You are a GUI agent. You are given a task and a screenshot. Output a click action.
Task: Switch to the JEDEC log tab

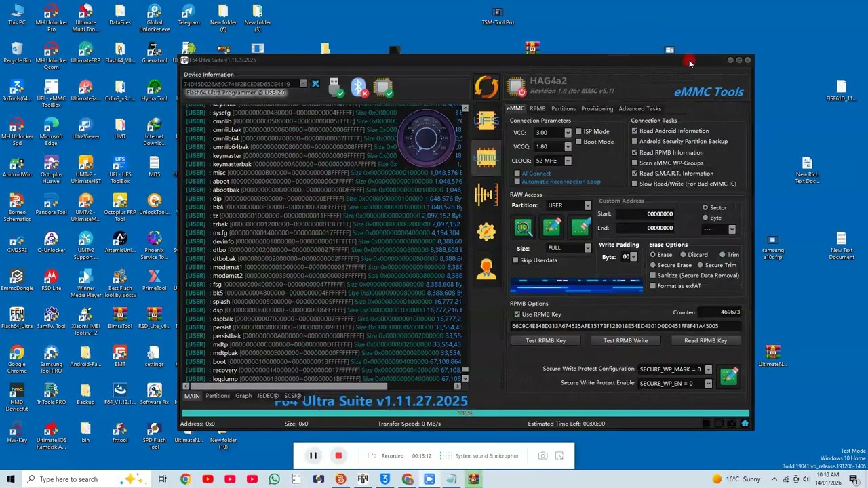click(x=267, y=396)
